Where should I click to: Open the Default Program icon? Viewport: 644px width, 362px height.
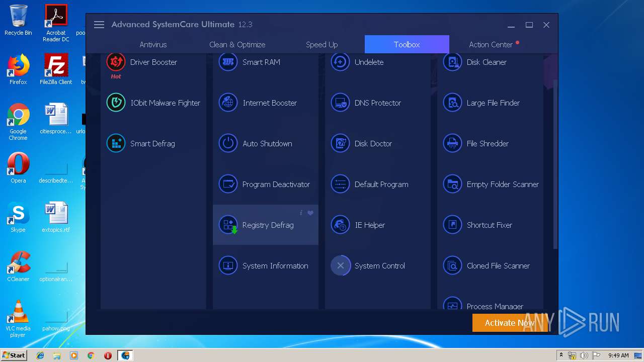coord(340,184)
